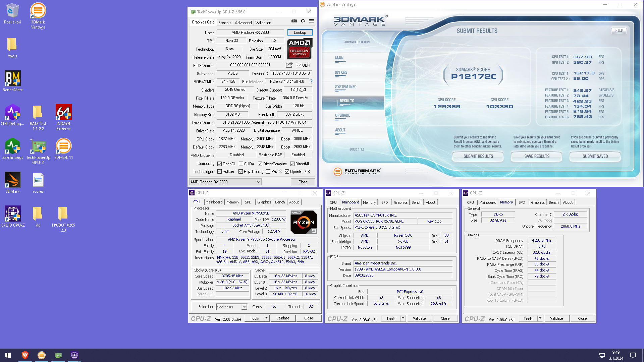Toggle the UEFI checkbox in GPU-Z

click(x=299, y=65)
